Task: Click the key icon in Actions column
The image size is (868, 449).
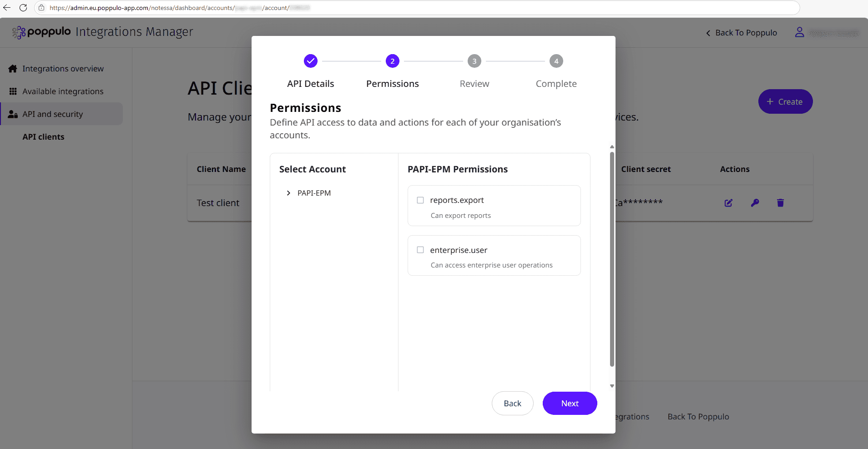Action: tap(755, 203)
